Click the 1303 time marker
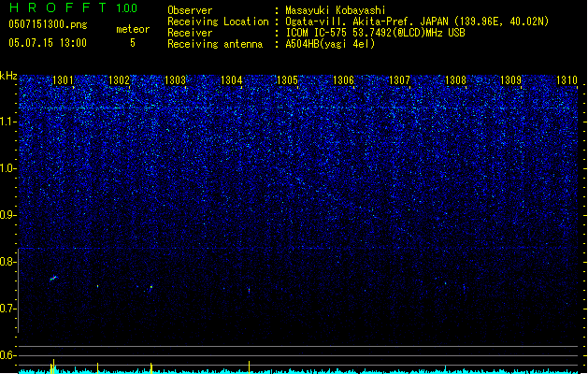 175,80
